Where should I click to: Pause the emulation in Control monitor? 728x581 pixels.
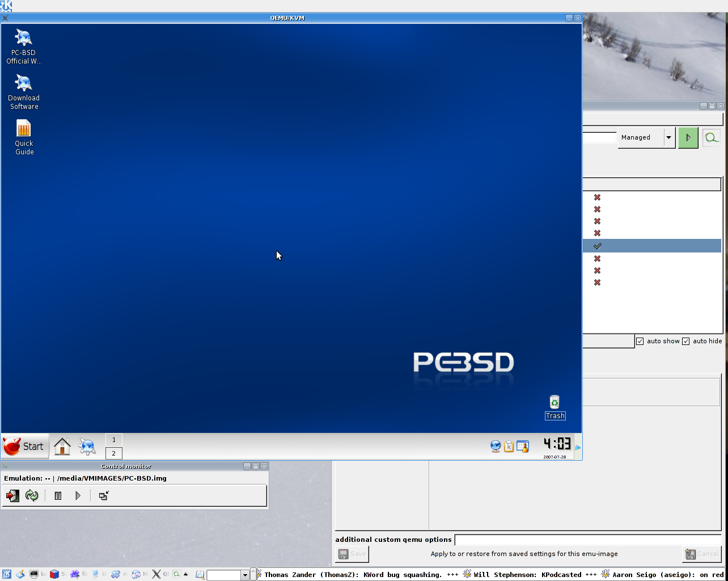click(58, 496)
